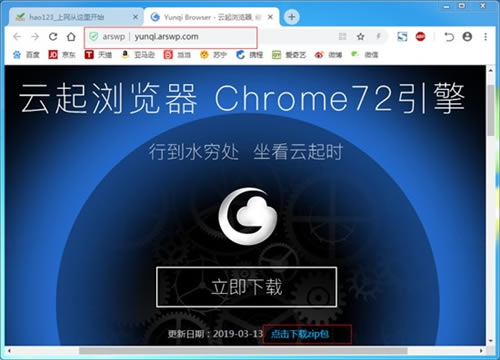This screenshot has width=500, height=360.
Task: Open the iQiyi bookmark
Action: point(289,55)
